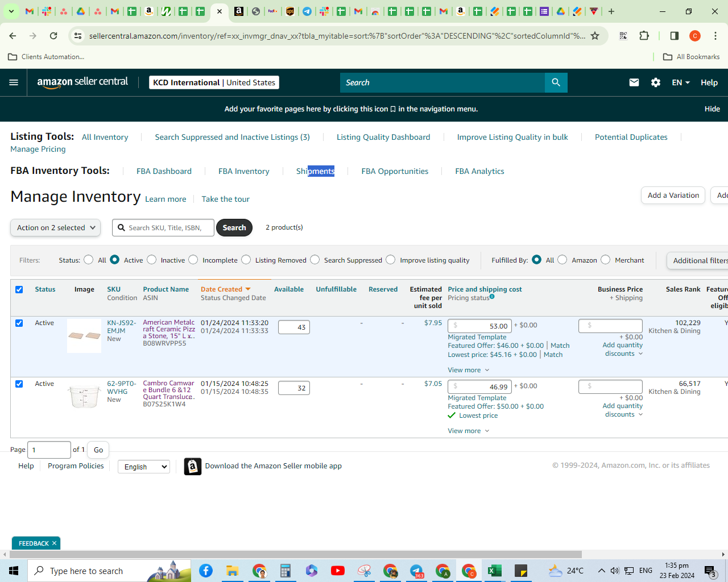Viewport: 728px width, 582px height.
Task: Open the Take the tour link
Action: [225, 199]
